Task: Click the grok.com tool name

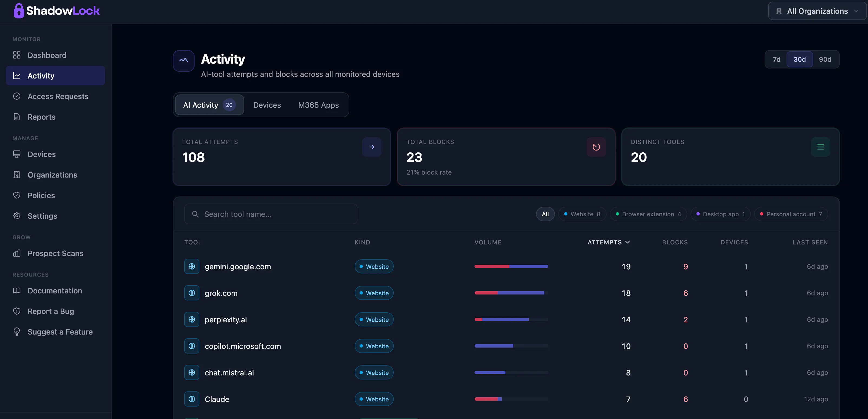Action: (221, 293)
